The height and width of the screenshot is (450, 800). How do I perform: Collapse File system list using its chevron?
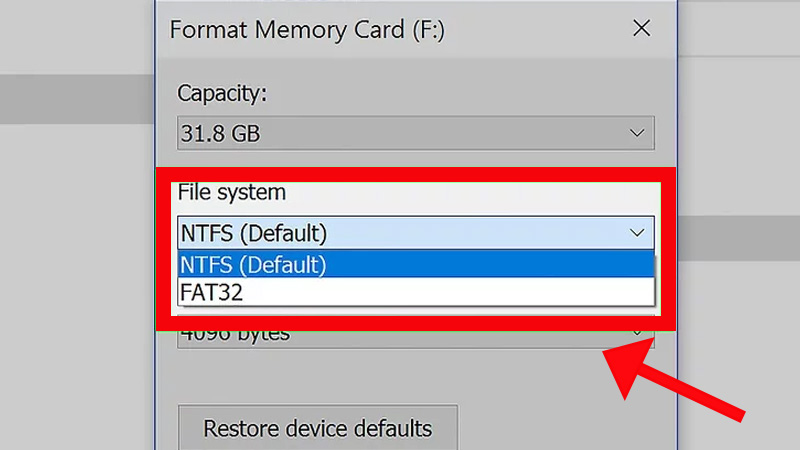point(637,233)
